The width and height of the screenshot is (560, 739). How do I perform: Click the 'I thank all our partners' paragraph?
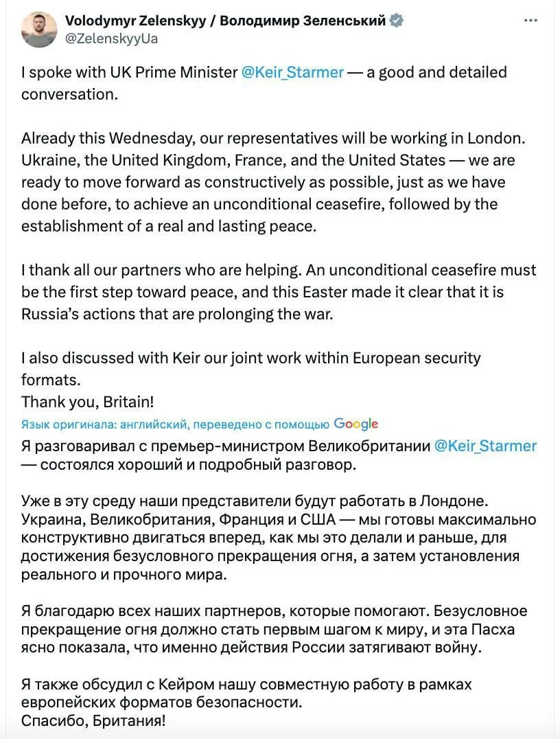tap(279, 292)
